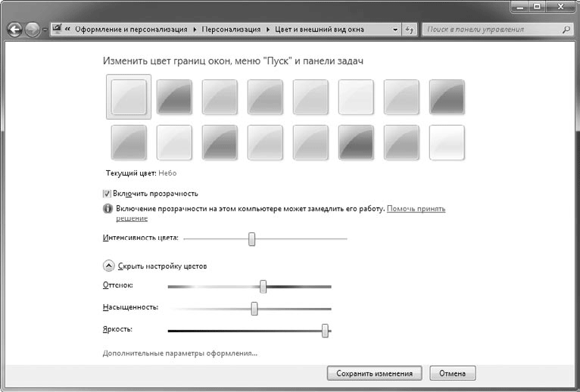Click the Forward navigation arrow button
The height and width of the screenshot is (392, 580).
pyautogui.click(x=33, y=30)
